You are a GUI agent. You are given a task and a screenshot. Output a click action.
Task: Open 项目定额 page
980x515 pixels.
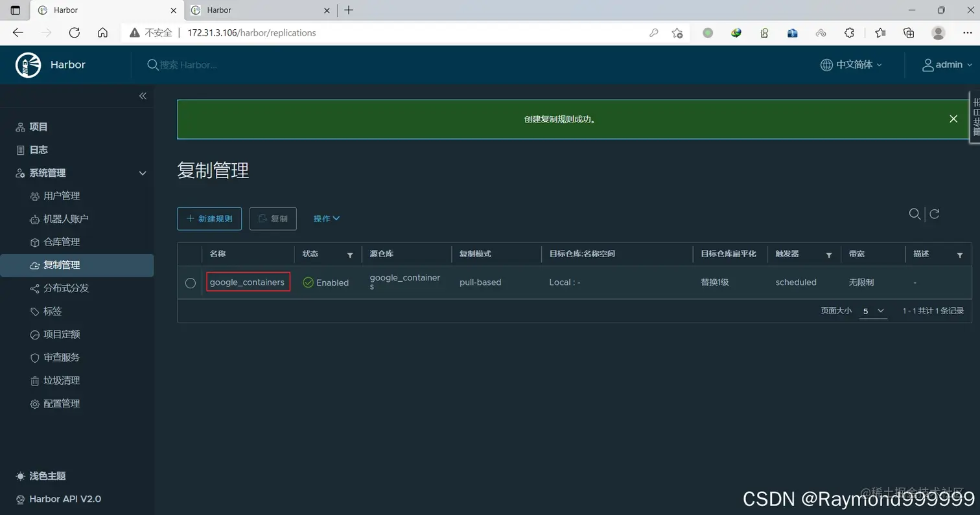click(62, 334)
